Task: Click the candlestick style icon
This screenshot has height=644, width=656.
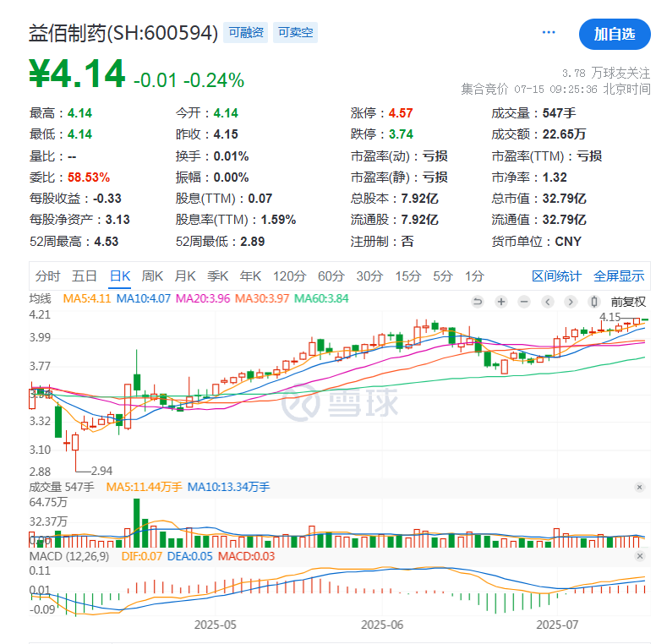Action: pyautogui.click(x=593, y=302)
